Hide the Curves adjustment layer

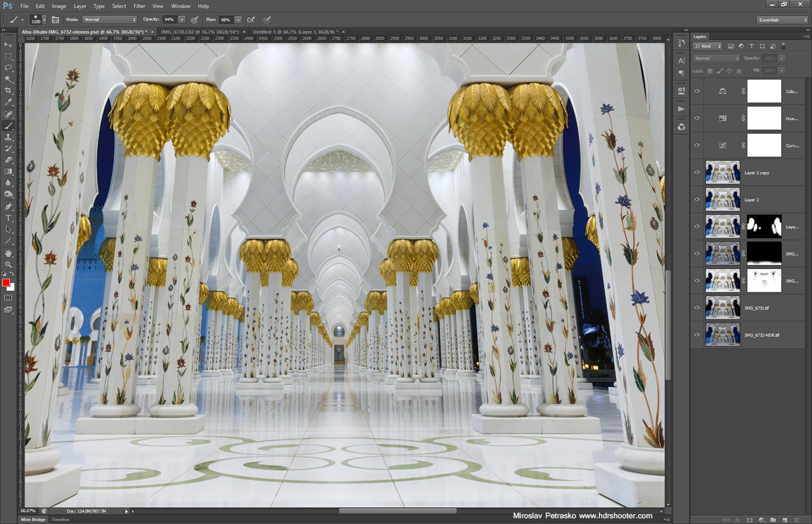(697, 145)
